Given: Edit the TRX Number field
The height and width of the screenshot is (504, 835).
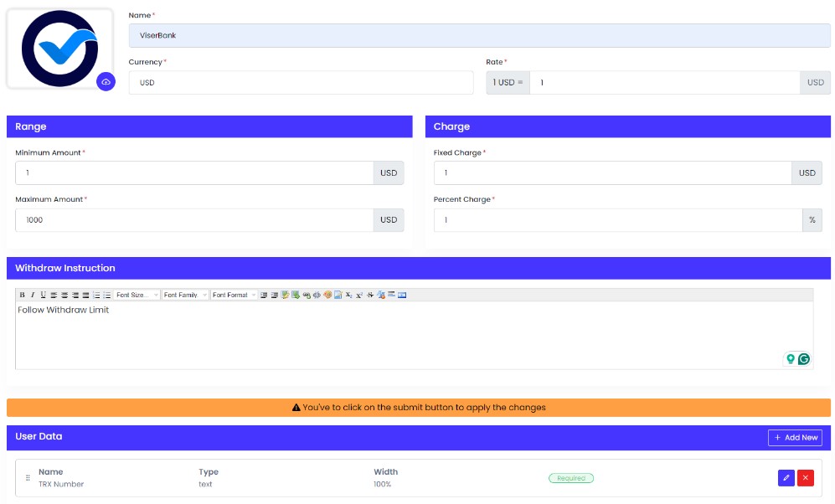Looking at the screenshot, I should (x=786, y=478).
